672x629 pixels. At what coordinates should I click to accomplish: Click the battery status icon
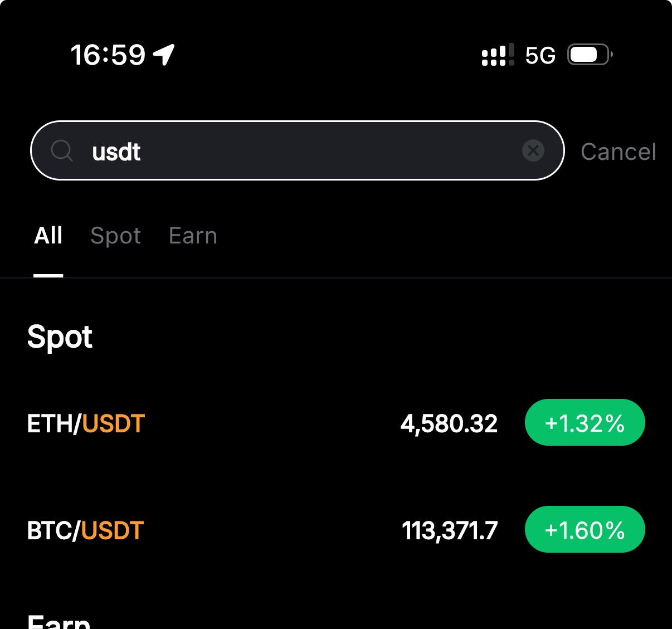589,54
